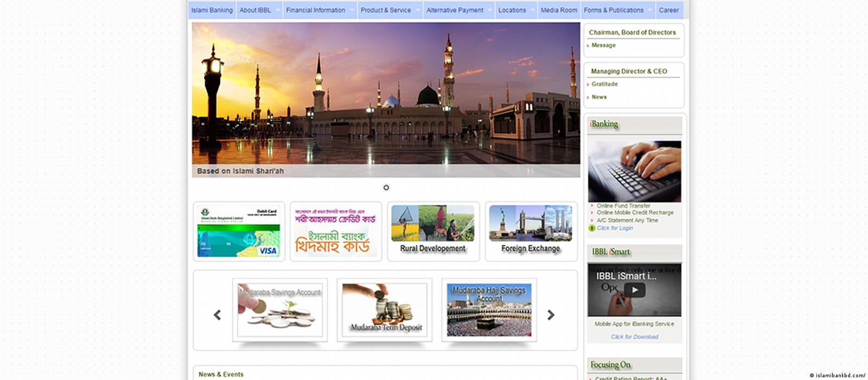
Task: Open the Islami Banking menu item
Action: [212, 10]
